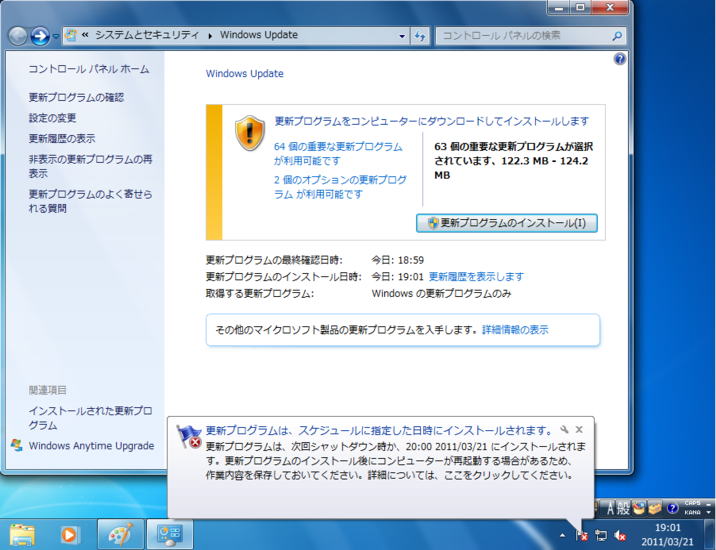The width and height of the screenshot is (716, 550).
Task: Open 設定の変更 in sidebar
Action: [x=52, y=118]
